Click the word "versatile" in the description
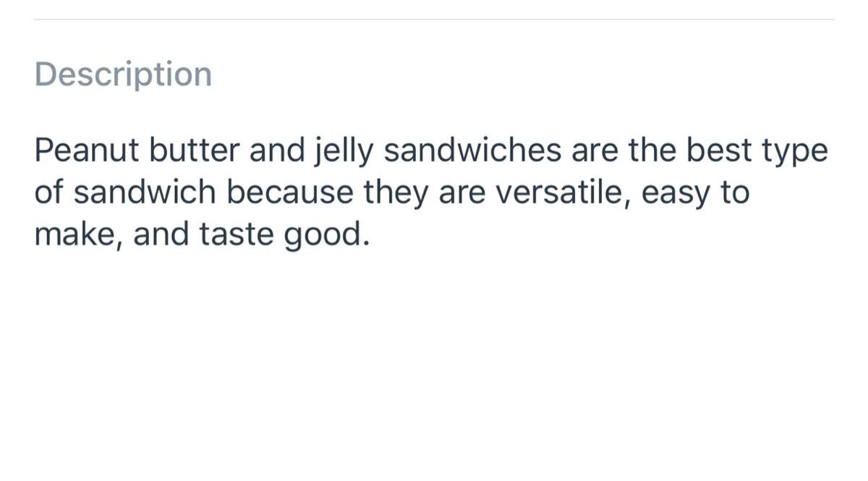The image size is (868, 481). 555,192
